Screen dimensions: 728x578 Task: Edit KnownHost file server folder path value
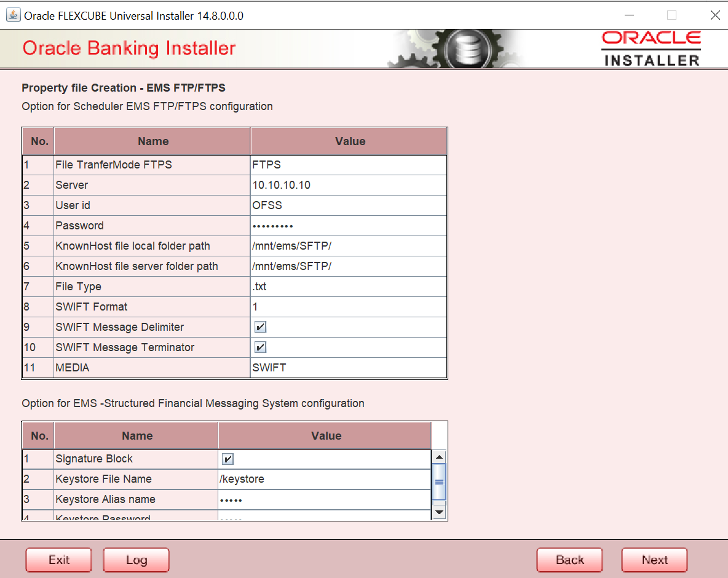pyautogui.click(x=348, y=266)
